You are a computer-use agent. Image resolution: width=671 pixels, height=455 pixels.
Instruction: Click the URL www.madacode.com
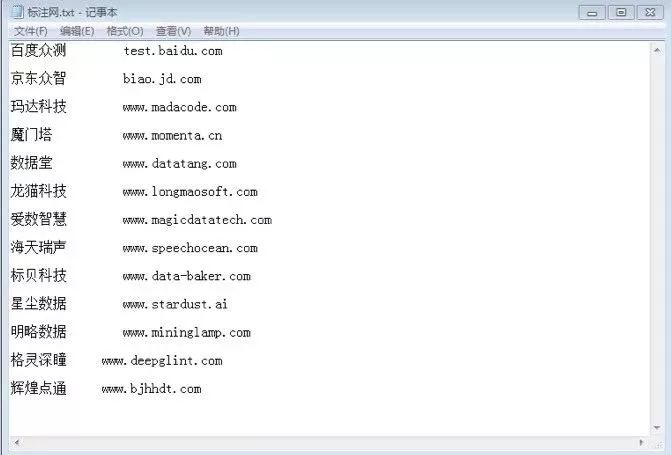point(179,107)
